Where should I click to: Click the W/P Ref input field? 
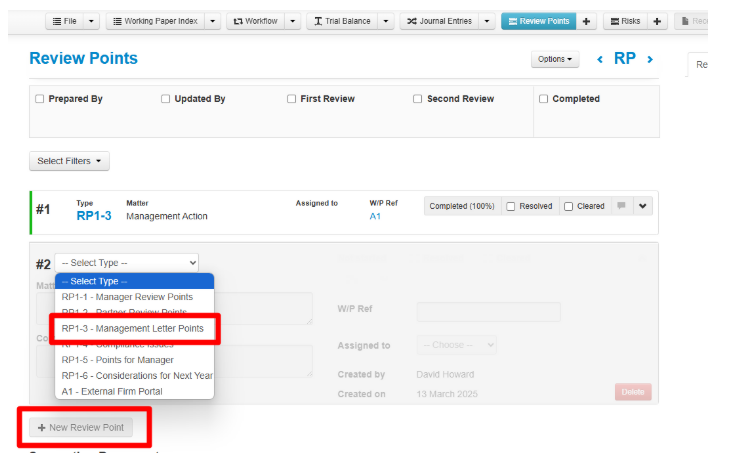[x=488, y=312]
